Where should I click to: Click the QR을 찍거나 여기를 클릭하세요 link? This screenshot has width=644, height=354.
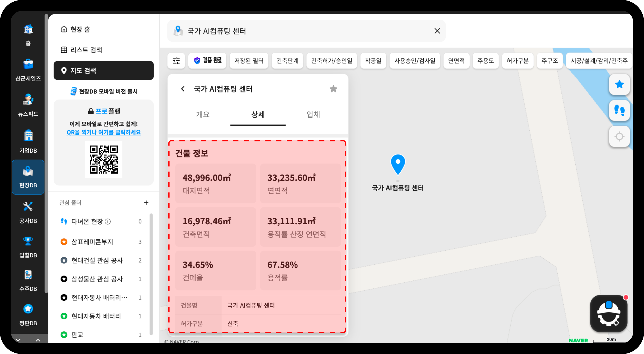[x=104, y=132]
